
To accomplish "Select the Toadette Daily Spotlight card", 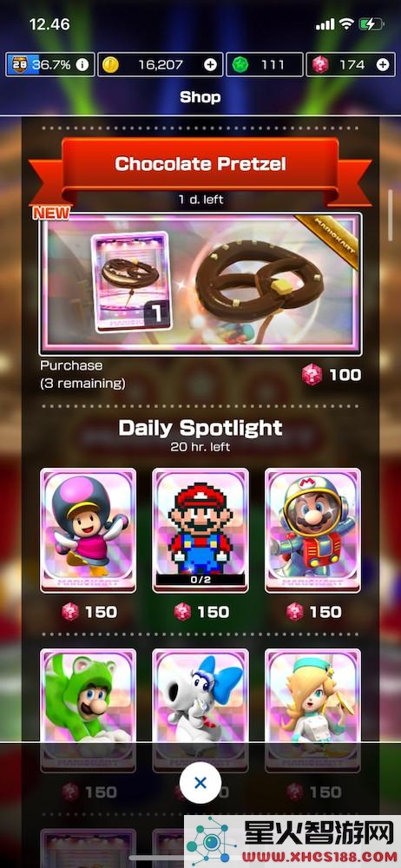I will click(88, 530).
